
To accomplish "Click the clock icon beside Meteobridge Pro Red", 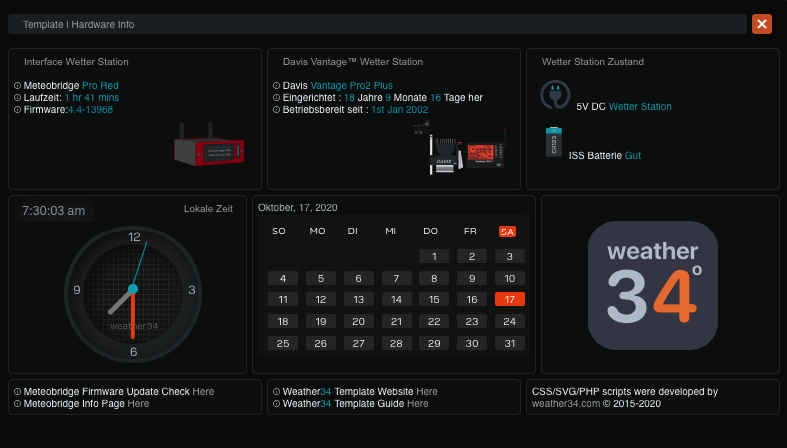I will click(x=18, y=86).
